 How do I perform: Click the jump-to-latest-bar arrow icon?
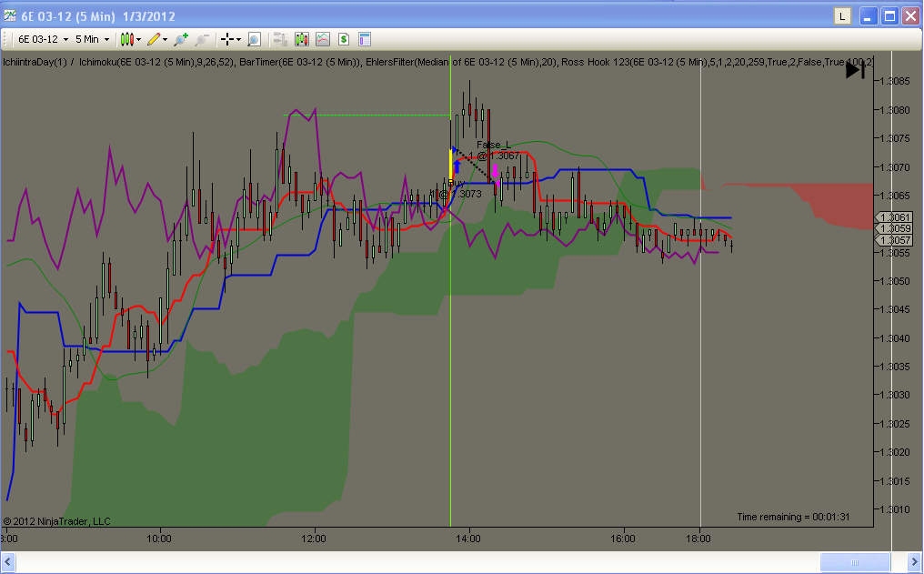click(855, 70)
